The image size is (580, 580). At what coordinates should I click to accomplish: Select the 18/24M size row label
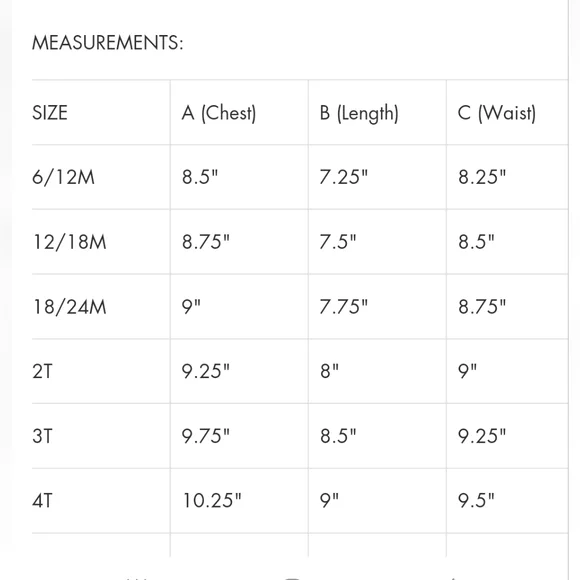pyautogui.click(x=70, y=307)
